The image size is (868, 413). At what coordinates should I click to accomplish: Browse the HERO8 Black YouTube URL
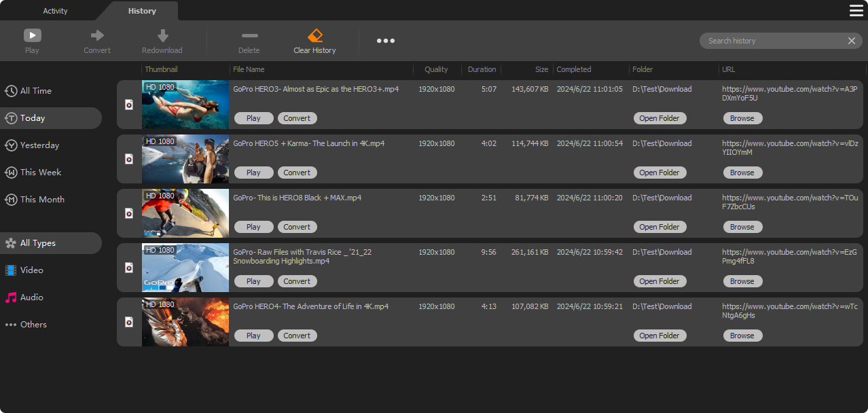[x=742, y=227]
